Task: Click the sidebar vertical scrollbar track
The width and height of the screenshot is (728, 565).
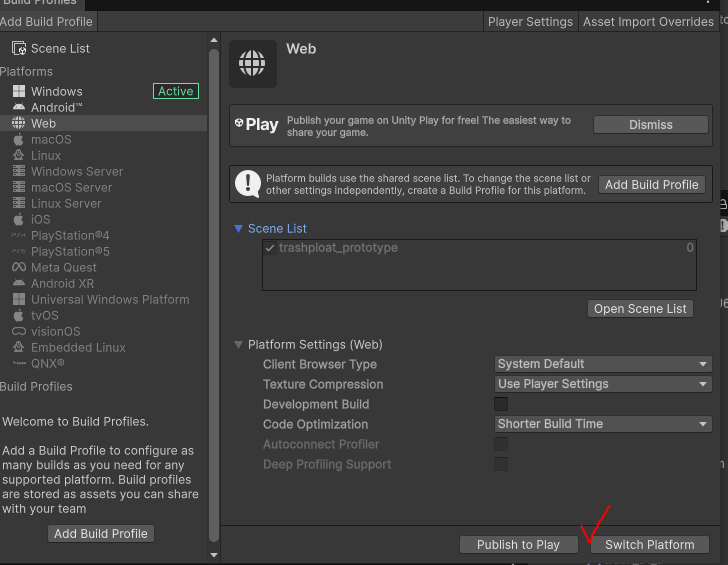Action: coord(214,295)
